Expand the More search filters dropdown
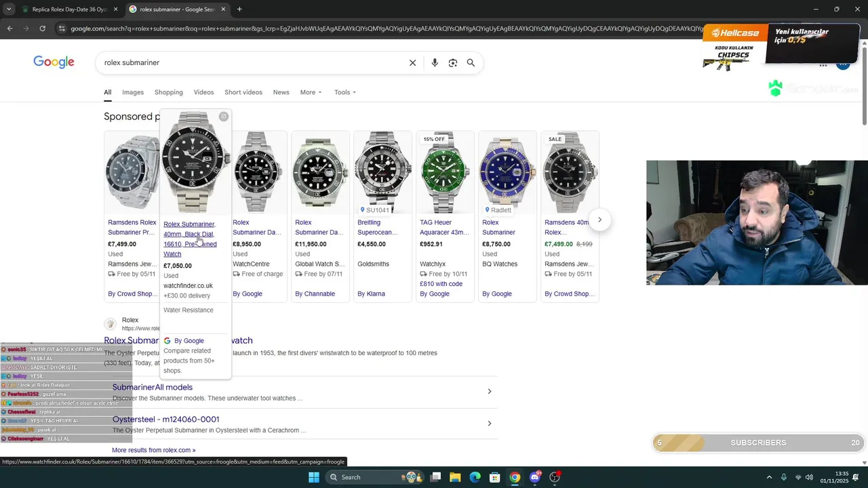 311,92
